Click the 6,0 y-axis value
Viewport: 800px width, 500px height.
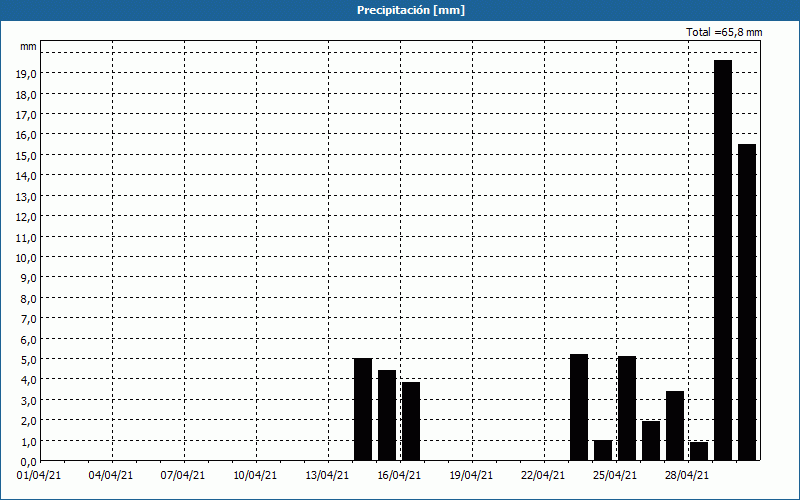28,339
